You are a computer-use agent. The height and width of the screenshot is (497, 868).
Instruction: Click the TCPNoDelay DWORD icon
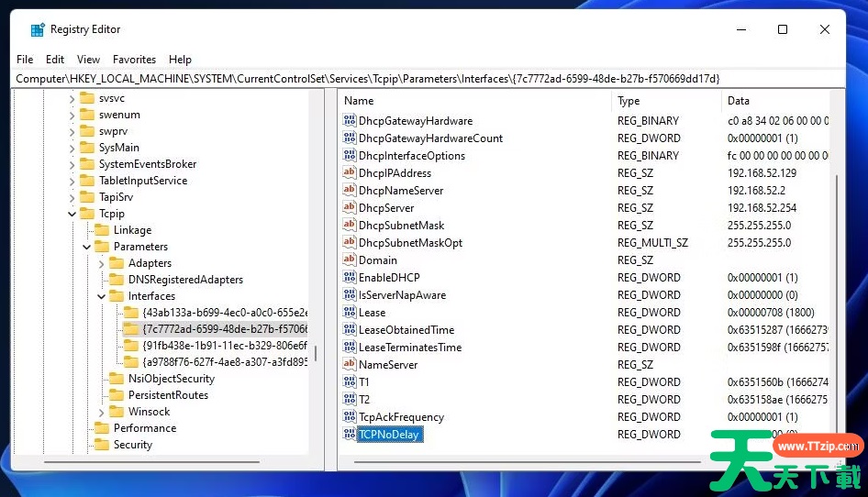point(350,434)
